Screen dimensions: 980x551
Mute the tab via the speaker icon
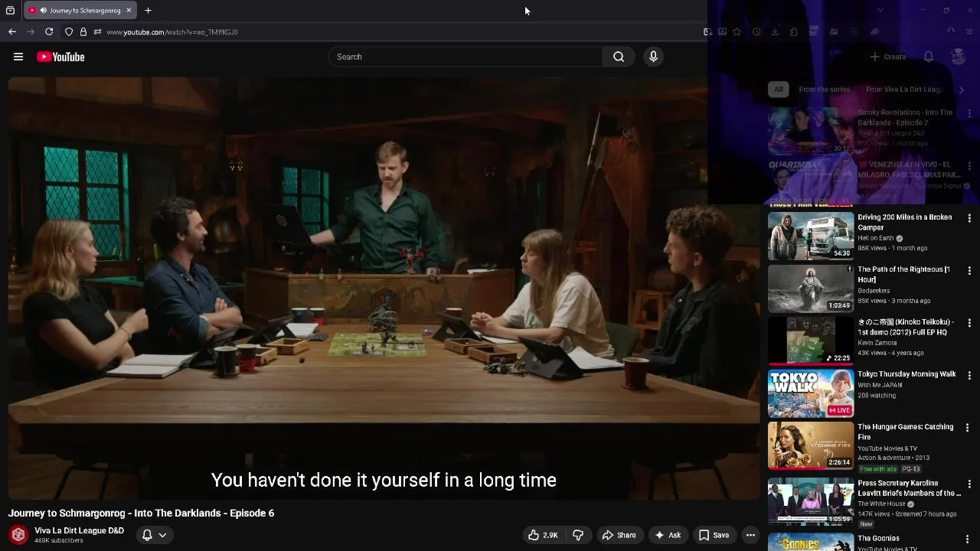click(x=43, y=10)
